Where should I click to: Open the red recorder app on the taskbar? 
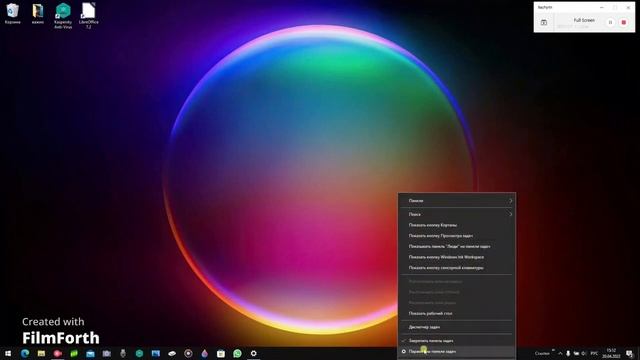click(x=58, y=353)
